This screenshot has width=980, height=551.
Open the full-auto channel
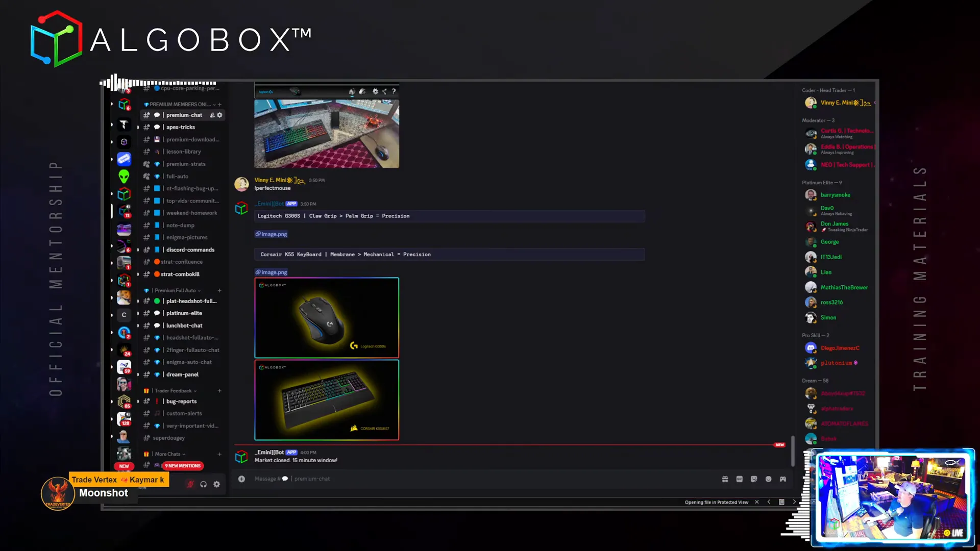[x=183, y=177]
